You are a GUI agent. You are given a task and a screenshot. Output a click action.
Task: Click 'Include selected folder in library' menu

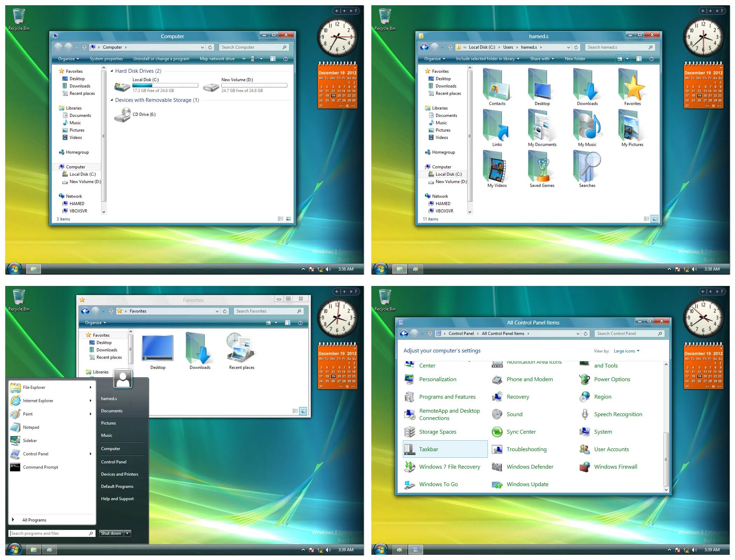[x=486, y=59]
